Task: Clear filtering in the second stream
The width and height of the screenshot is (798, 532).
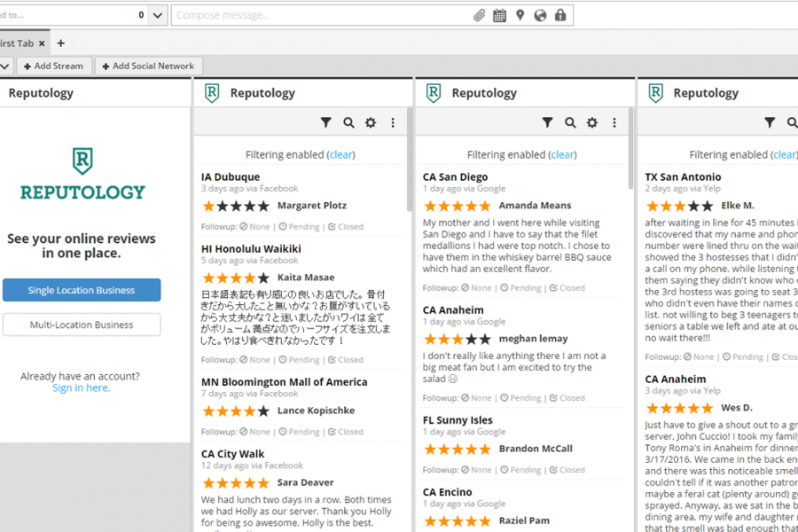Action: click(341, 155)
